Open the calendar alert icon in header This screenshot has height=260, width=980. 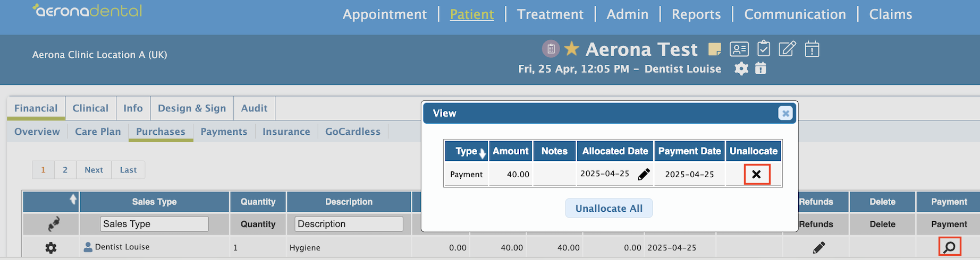(812, 49)
